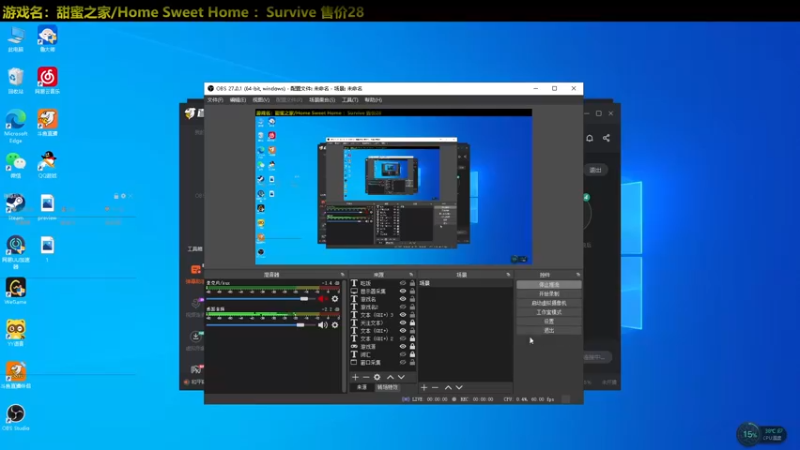800x450 pixels.
Task: Toggle visibility of 文本 (GDI+) 3 source
Action: point(403,315)
